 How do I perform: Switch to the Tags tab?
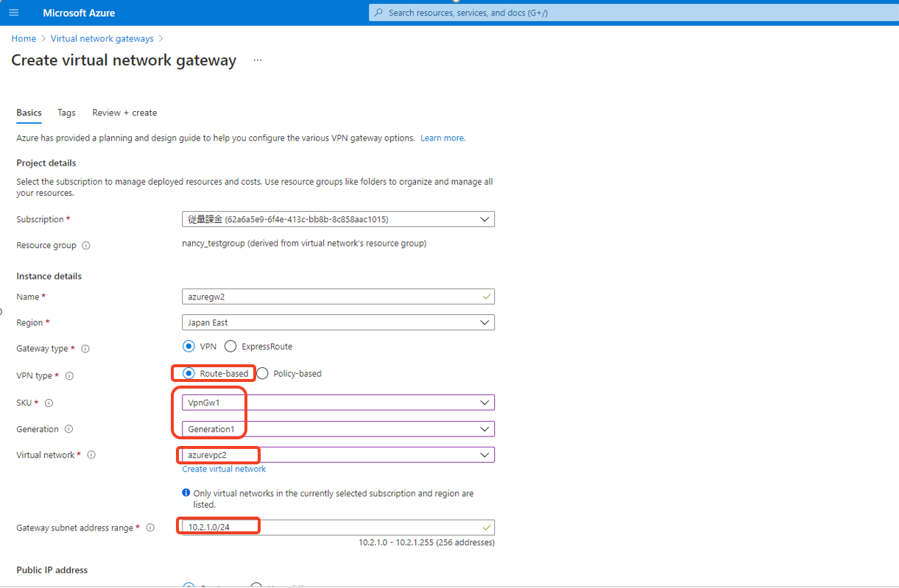pos(66,113)
